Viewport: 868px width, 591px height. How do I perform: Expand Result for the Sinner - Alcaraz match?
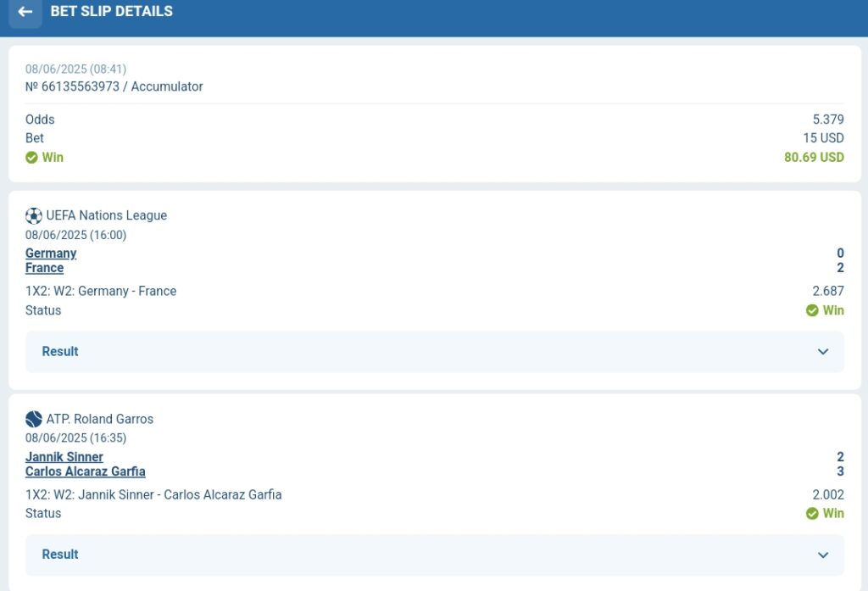pos(435,555)
